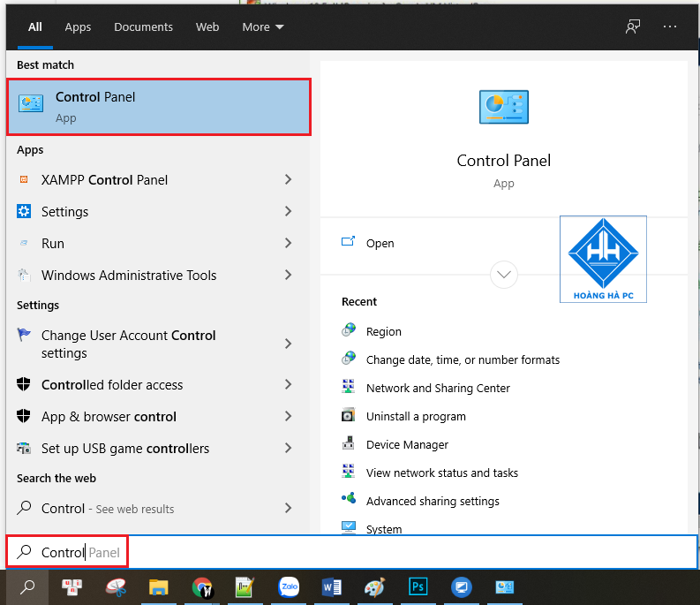Open Zalo from the taskbar

290,587
